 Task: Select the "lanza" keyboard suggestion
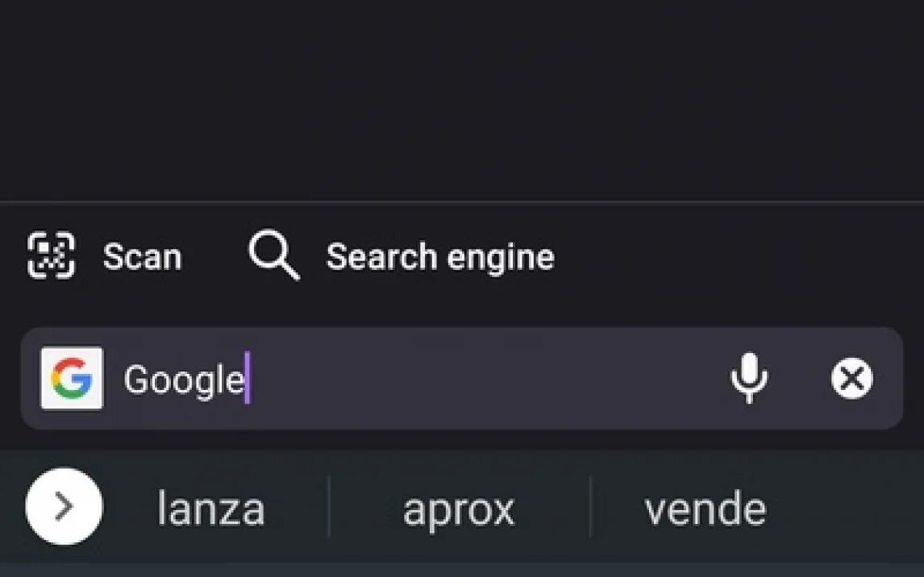pos(210,509)
